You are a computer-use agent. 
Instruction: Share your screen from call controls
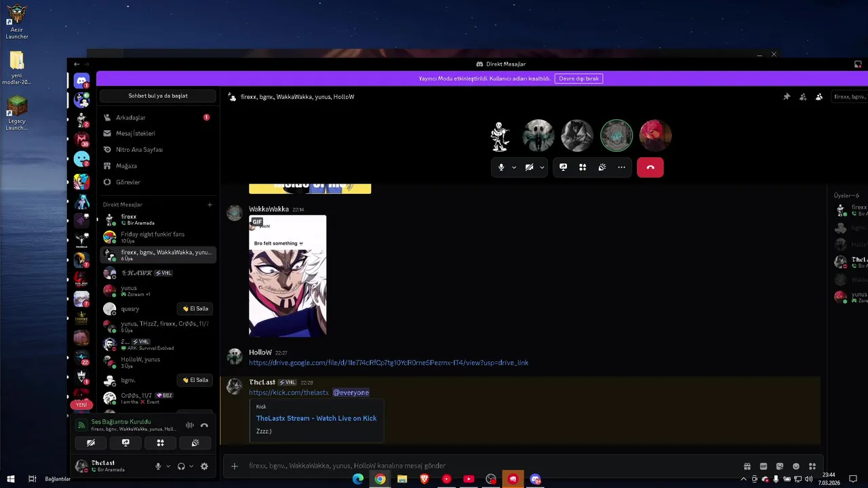coord(563,167)
